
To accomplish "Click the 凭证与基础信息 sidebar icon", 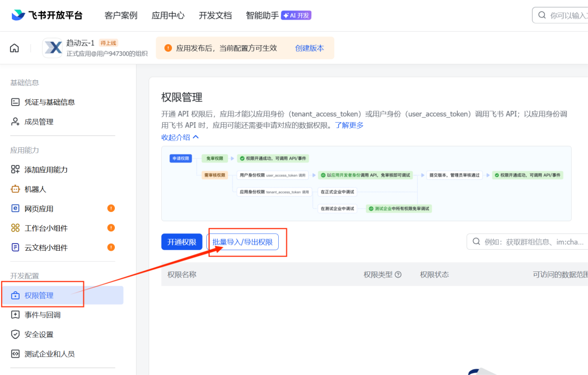I will pyautogui.click(x=15, y=102).
